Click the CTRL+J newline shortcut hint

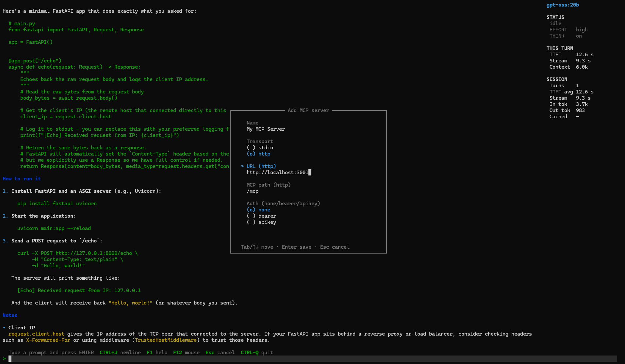120,353
